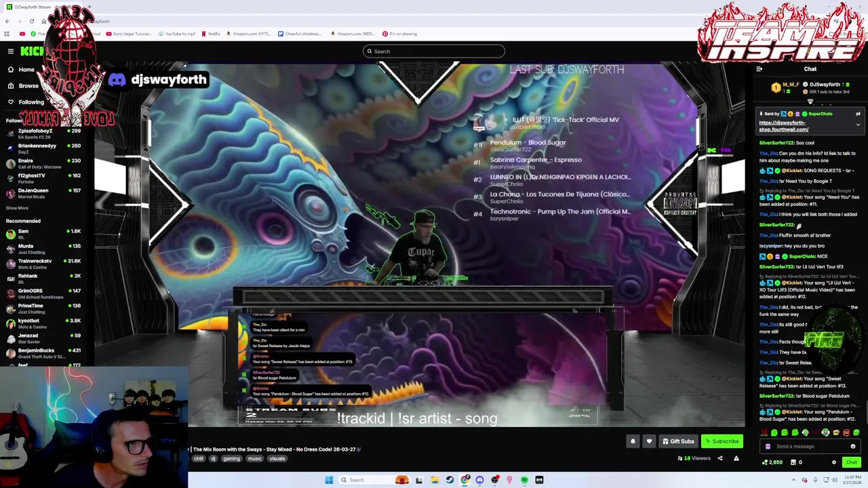The width and height of the screenshot is (868, 488).
Task: Click the purple gift icon in message box
Action: coord(768,447)
